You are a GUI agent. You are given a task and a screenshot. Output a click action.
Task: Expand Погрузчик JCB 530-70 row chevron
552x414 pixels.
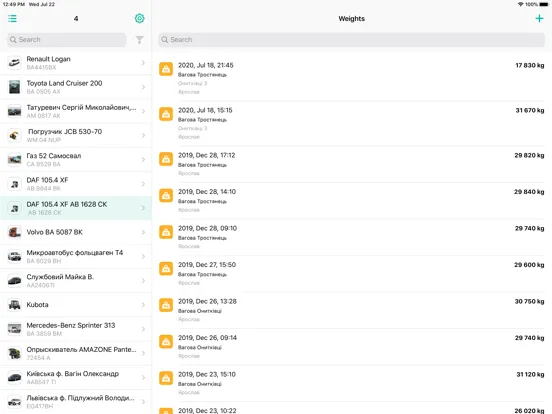point(143,135)
